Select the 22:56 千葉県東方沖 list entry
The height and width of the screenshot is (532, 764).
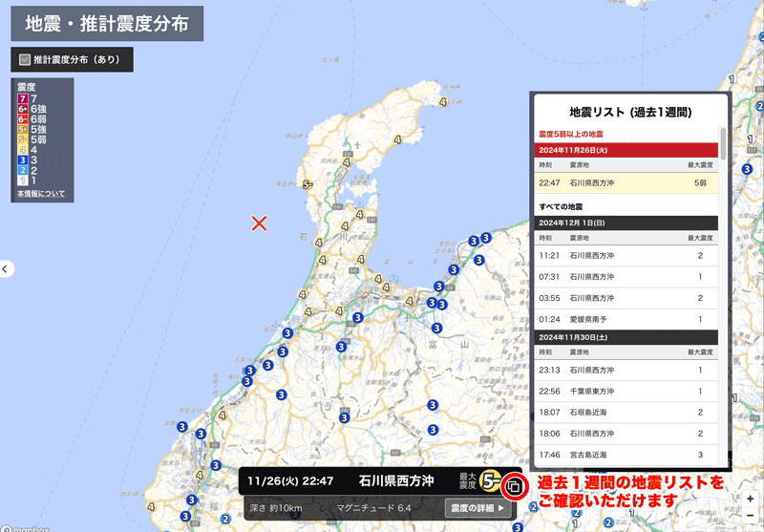point(626,391)
